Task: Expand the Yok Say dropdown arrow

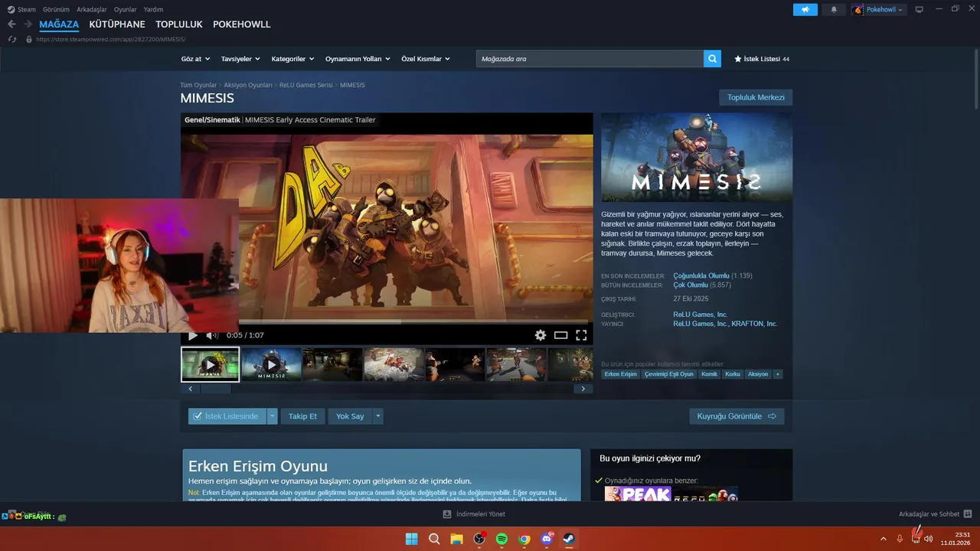Action: pos(377,416)
